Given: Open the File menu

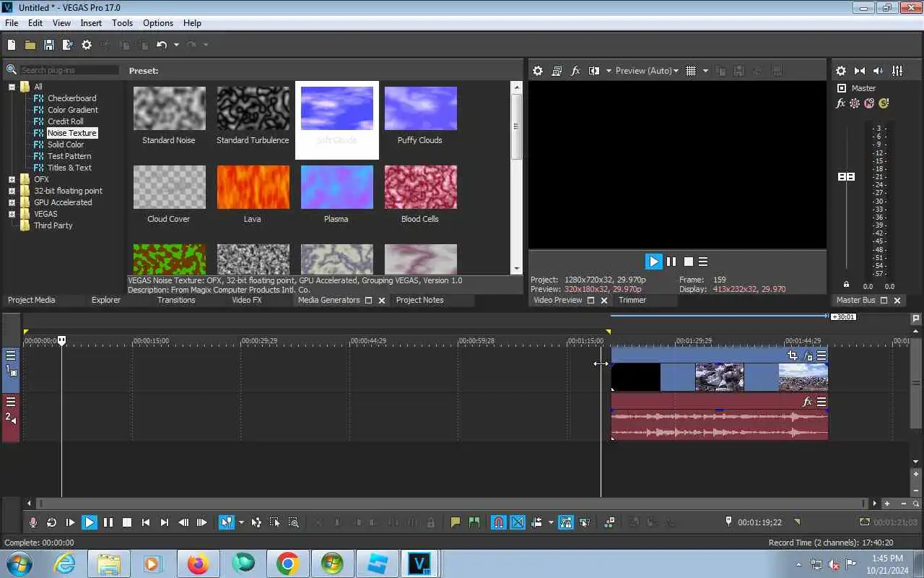Looking at the screenshot, I should (x=12, y=23).
